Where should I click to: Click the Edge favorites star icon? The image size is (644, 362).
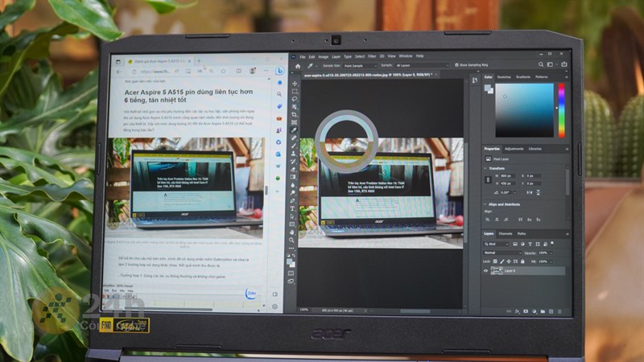[x=224, y=71]
